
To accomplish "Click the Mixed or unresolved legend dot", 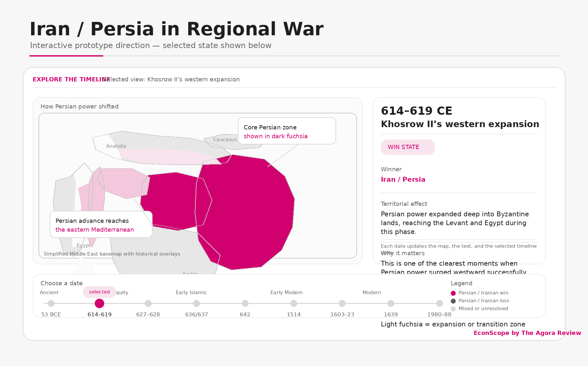I will point(453,309).
